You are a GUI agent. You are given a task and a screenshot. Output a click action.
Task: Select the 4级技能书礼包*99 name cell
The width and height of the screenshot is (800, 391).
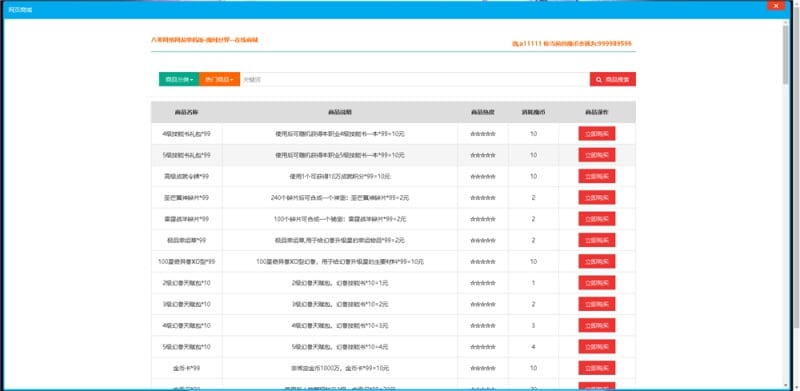coord(186,134)
